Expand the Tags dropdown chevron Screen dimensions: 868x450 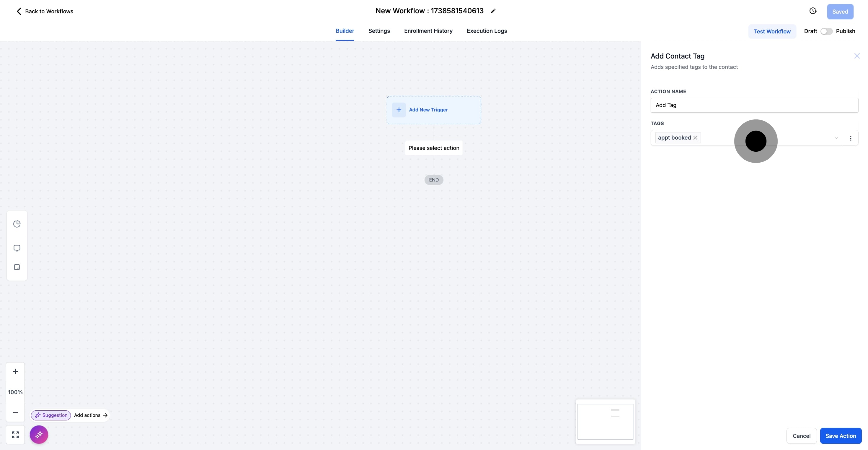pos(836,137)
